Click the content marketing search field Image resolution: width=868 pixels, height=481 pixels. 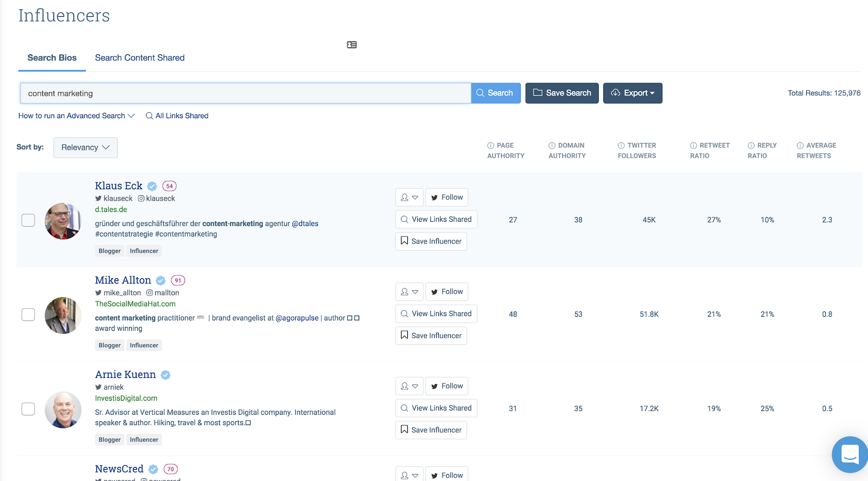(245, 93)
